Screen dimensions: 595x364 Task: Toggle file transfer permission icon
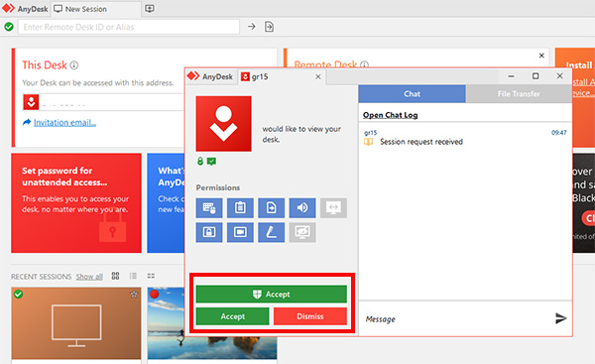272,208
